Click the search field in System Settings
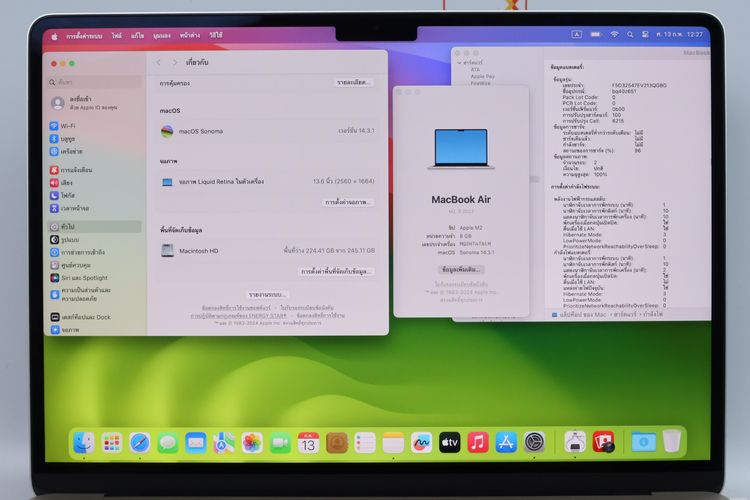Screen dimensions: 750x500 click(95, 82)
